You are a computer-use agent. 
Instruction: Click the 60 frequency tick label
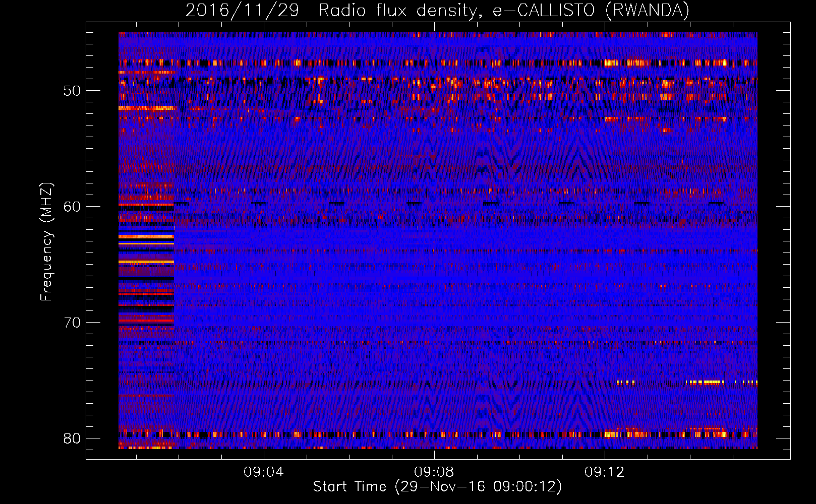tap(72, 207)
